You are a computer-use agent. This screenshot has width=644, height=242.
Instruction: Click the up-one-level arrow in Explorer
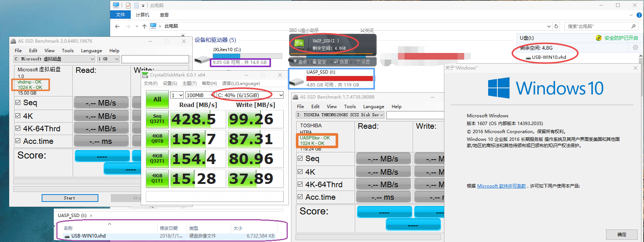[144, 26]
